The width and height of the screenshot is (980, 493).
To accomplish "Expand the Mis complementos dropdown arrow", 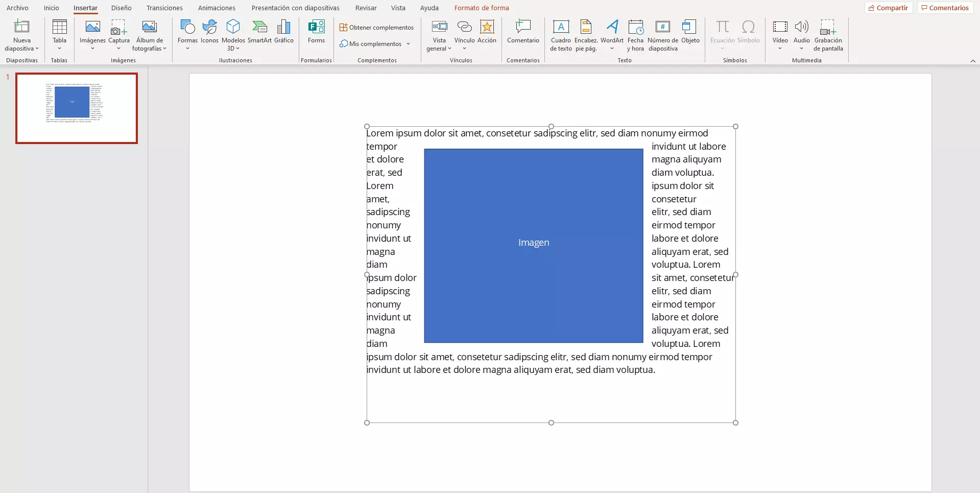I will (x=409, y=44).
